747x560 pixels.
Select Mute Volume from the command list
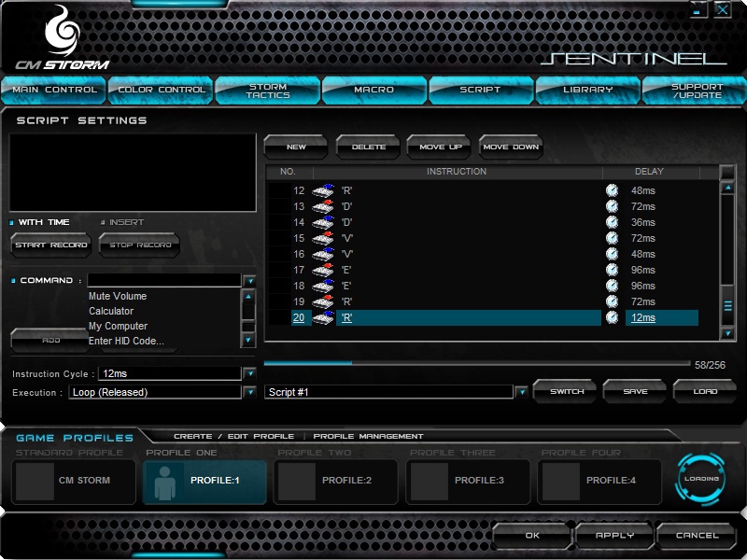118,296
